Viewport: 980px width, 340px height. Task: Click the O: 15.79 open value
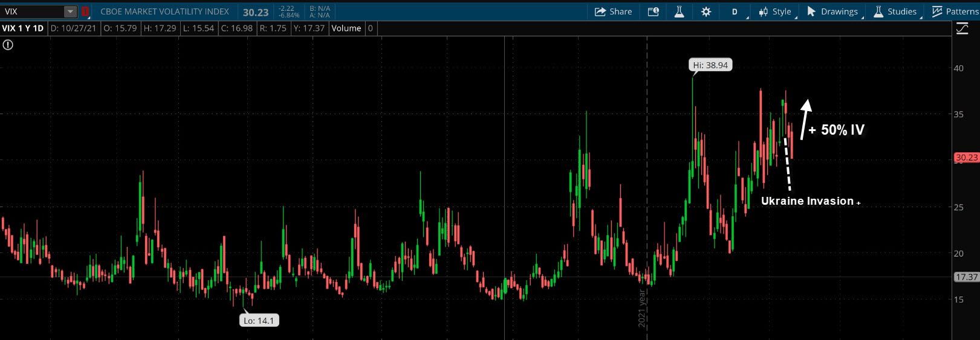(x=120, y=28)
